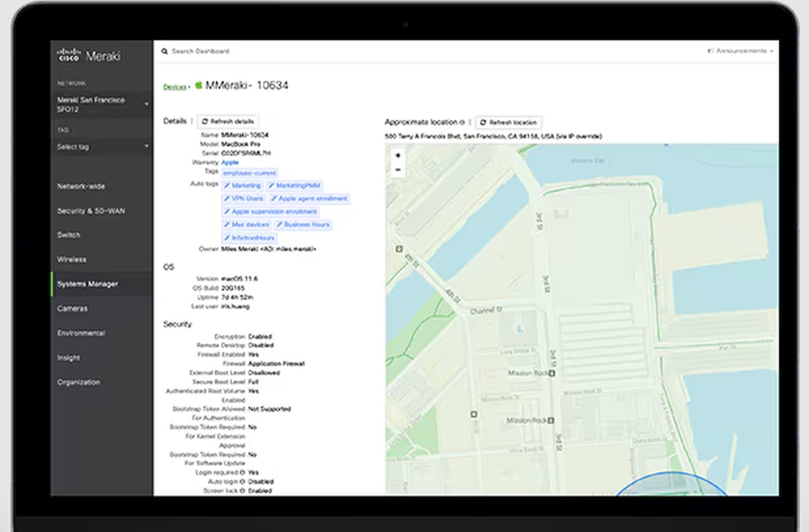Click the Search Dashboard field
The image size is (809, 532).
pyautogui.click(x=200, y=52)
